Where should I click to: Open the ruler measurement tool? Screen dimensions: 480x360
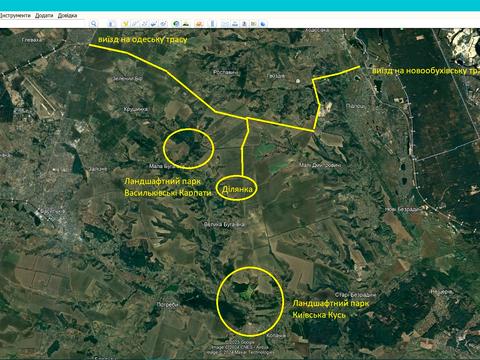click(212, 23)
